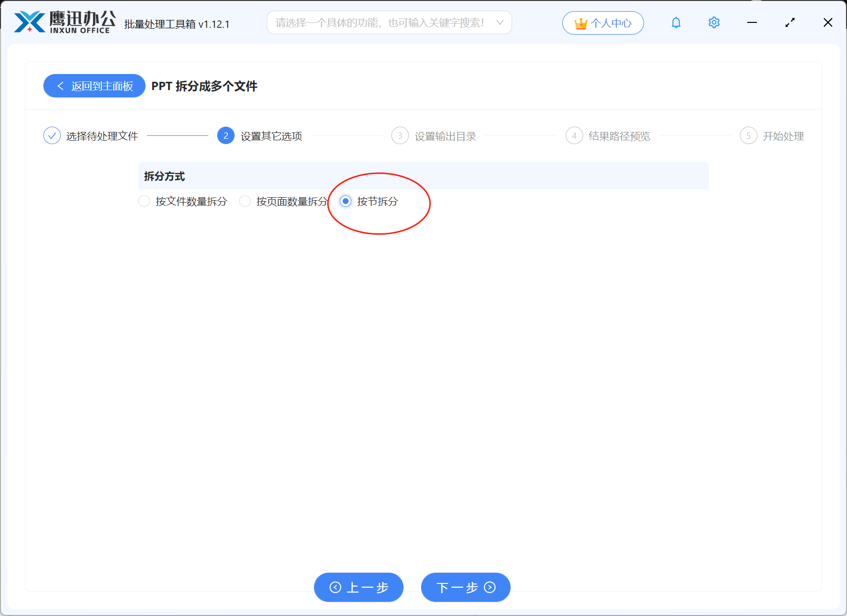
Task: Select 按页面数量拆分 split mode
Action: coord(245,201)
